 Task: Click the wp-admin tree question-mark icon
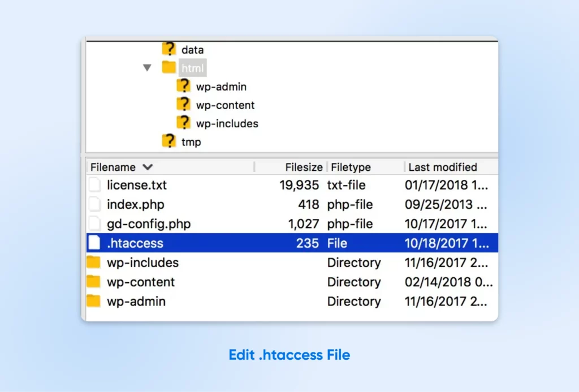tap(184, 86)
